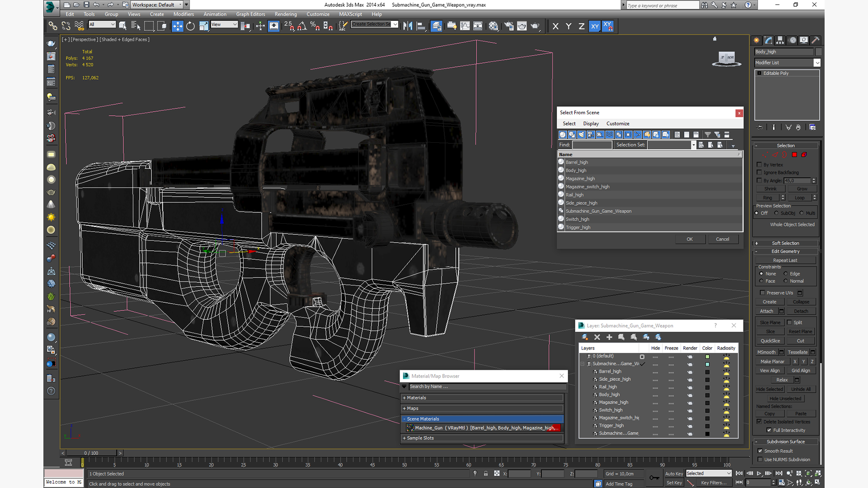Toggle the By Angle checkbox
This screenshot has height=488, width=868.
759,180
